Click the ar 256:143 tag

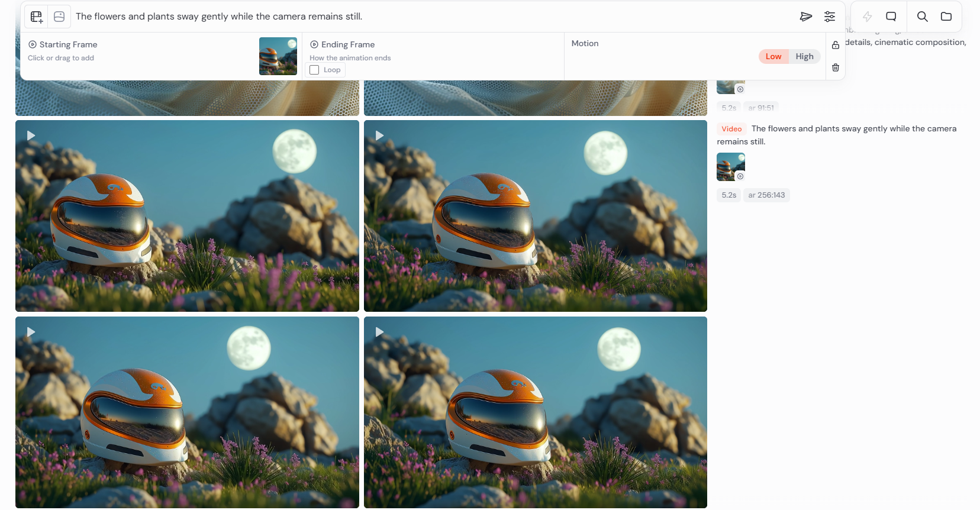[766, 195]
